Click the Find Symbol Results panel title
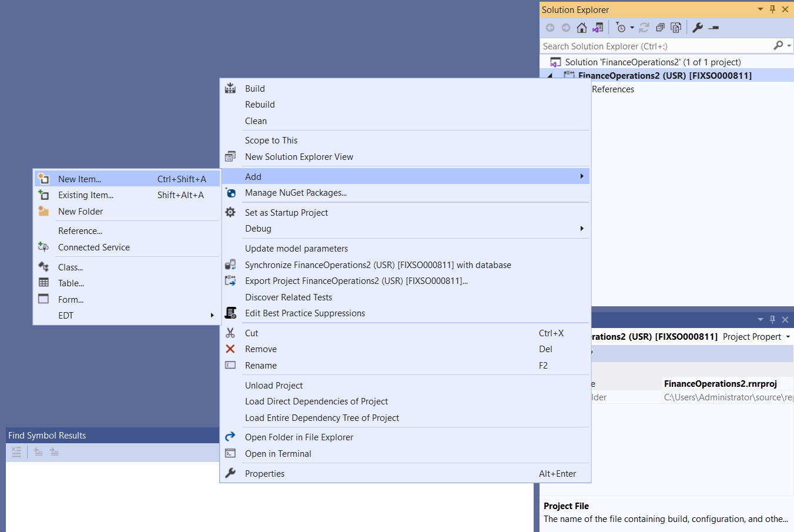Viewport: 794px width, 532px height. [47, 436]
